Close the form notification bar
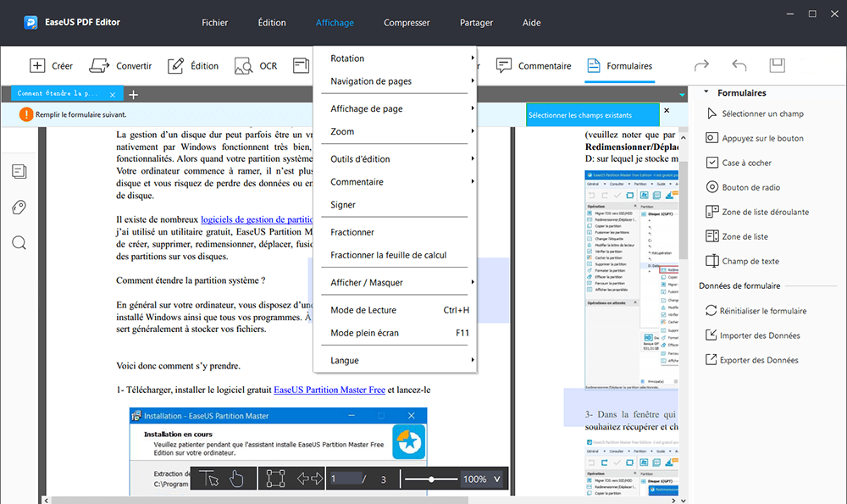This screenshot has width=847, height=504. click(667, 110)
